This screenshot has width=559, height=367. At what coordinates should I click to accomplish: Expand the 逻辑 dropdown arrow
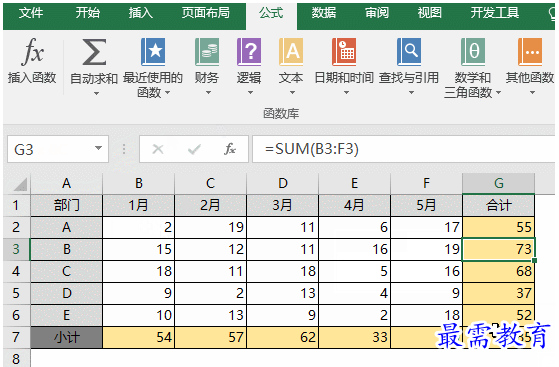[x=250, y=93]
